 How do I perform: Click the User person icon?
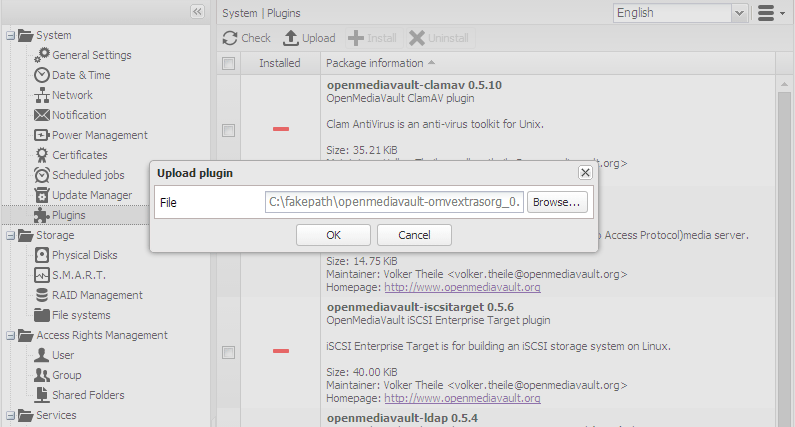tap(42, 355)
